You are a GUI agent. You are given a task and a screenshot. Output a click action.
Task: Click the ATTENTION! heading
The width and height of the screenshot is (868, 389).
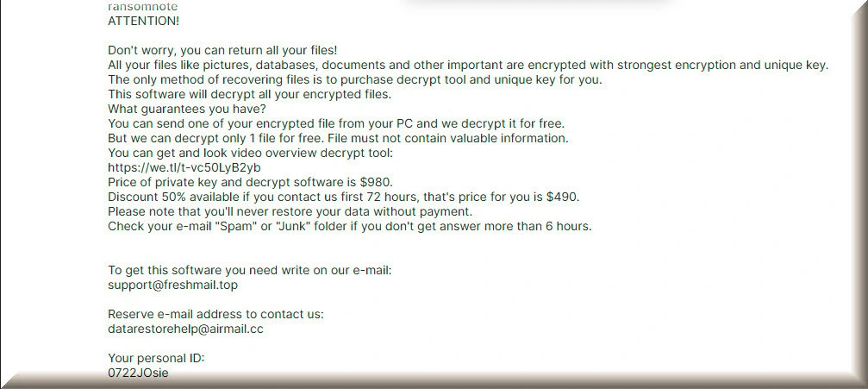click(143, 21)
